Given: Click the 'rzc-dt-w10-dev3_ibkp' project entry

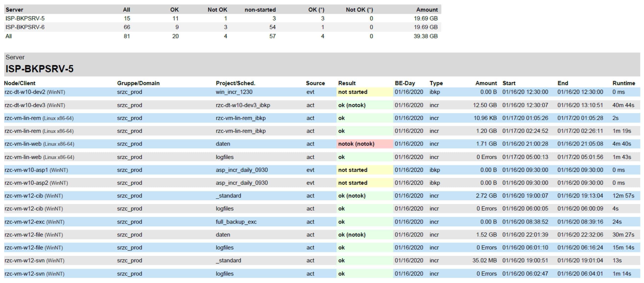Looking at the screenshot, I should coord(243,105).
